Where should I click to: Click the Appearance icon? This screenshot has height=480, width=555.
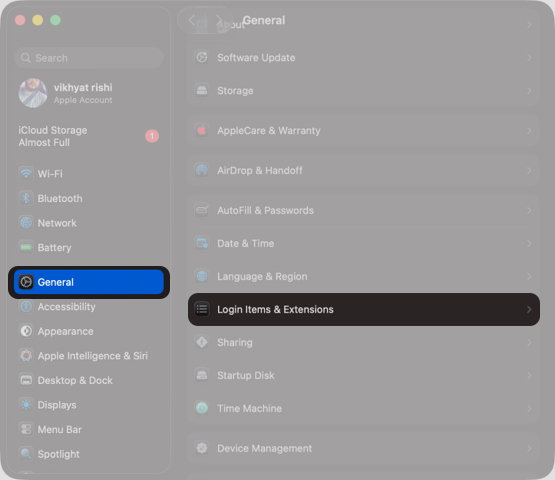26,331
